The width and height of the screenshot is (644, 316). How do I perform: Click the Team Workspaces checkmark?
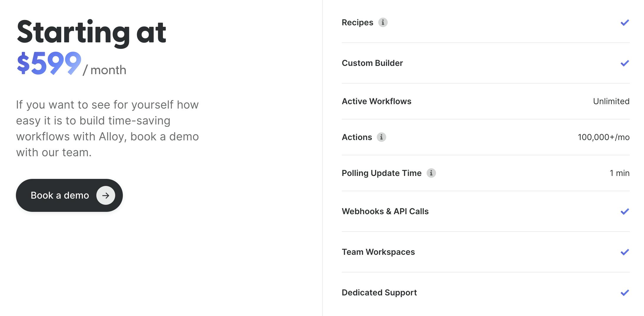coord(625,252)
